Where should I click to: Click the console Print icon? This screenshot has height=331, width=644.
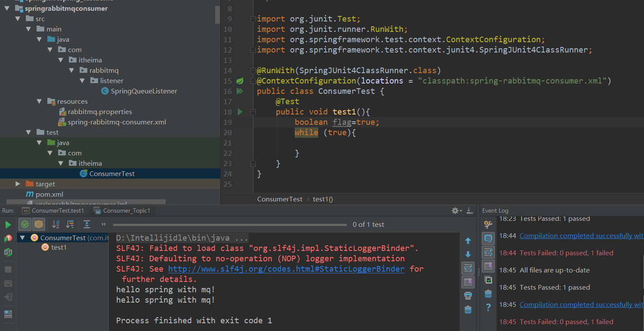(468, 296)
